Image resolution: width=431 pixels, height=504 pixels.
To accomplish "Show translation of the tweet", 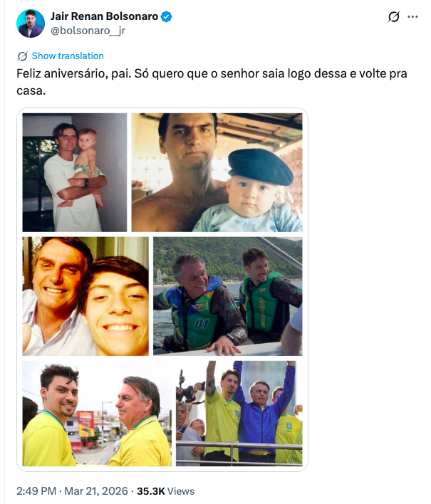I will (68, 56).
